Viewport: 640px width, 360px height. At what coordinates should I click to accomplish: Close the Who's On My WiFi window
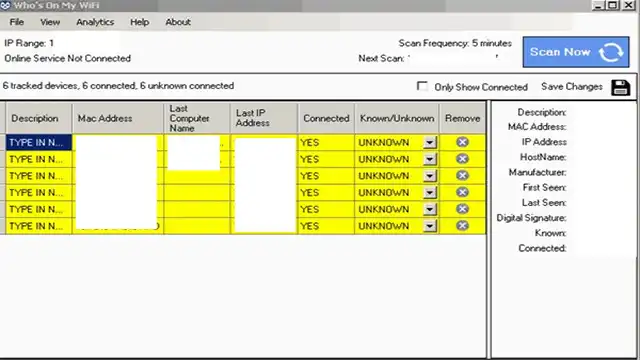[628, 5]
